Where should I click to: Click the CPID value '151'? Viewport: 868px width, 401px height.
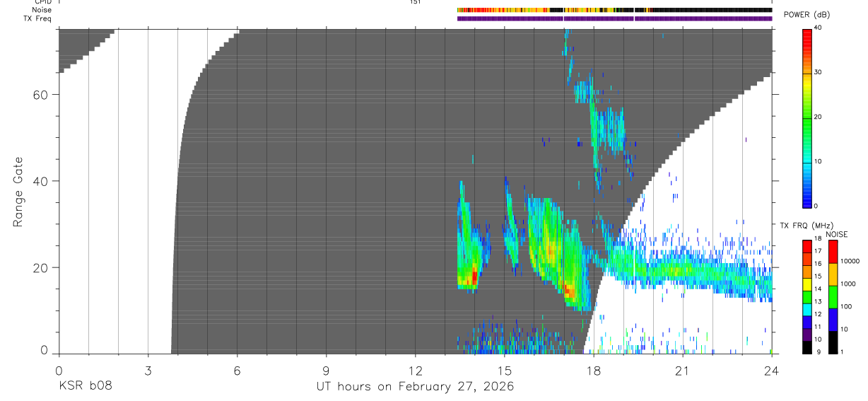[415, 2]
